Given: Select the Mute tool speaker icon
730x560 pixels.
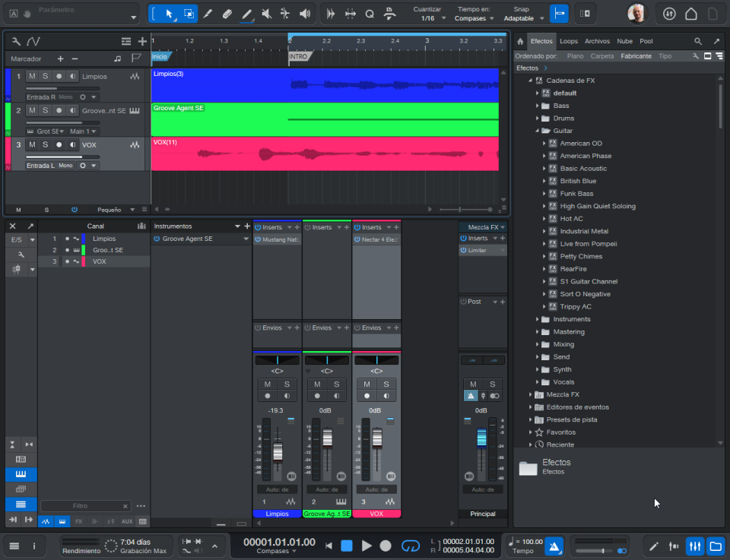Looking at the screenshot, I should 266,14.
